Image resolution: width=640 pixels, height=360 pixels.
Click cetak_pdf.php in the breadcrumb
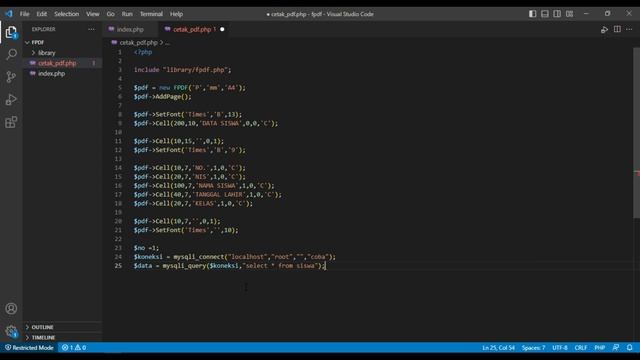click(x=138, y=42)
